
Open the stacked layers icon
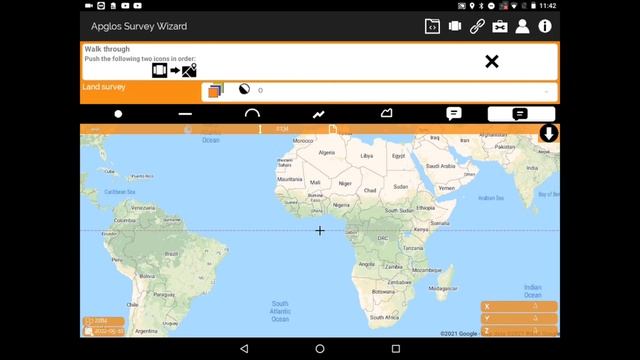216,90
